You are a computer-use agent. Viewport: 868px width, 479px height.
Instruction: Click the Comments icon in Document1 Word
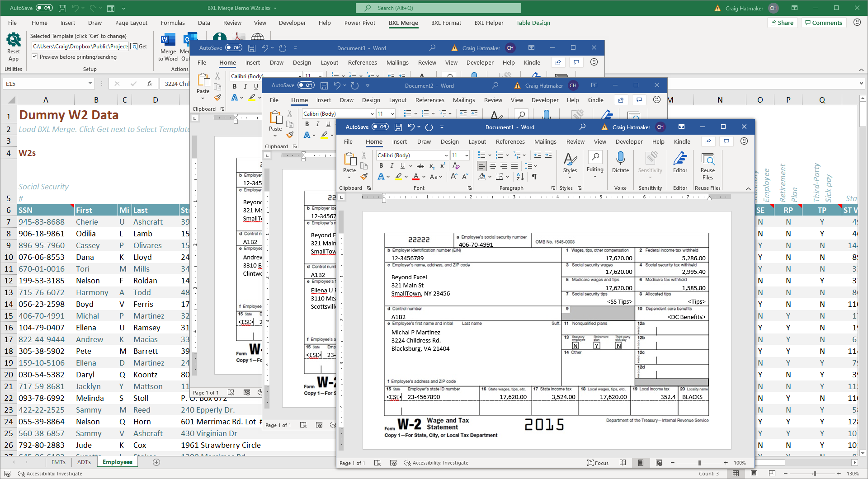(726, 141)
